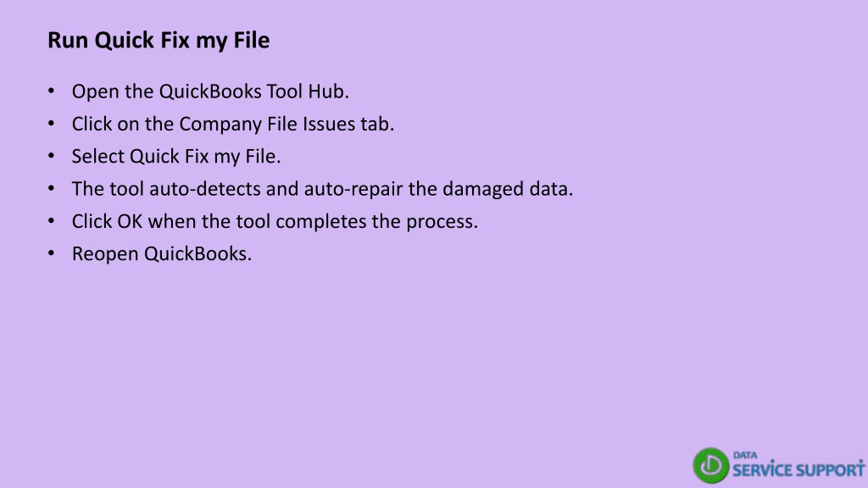Click the 'Select Quick Fix my File' line
Image resolution: width=868 pixels, height=488 pixels.
tap(176, 157)
